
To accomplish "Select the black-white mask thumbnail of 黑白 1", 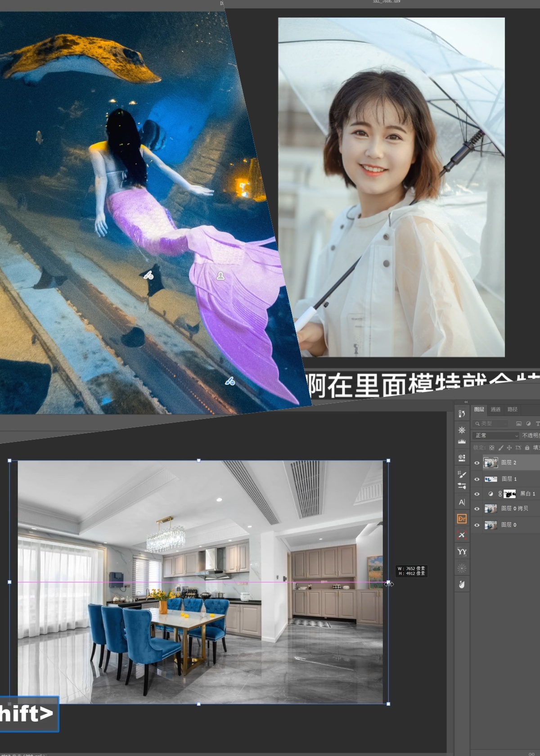I will click(509, 494).
